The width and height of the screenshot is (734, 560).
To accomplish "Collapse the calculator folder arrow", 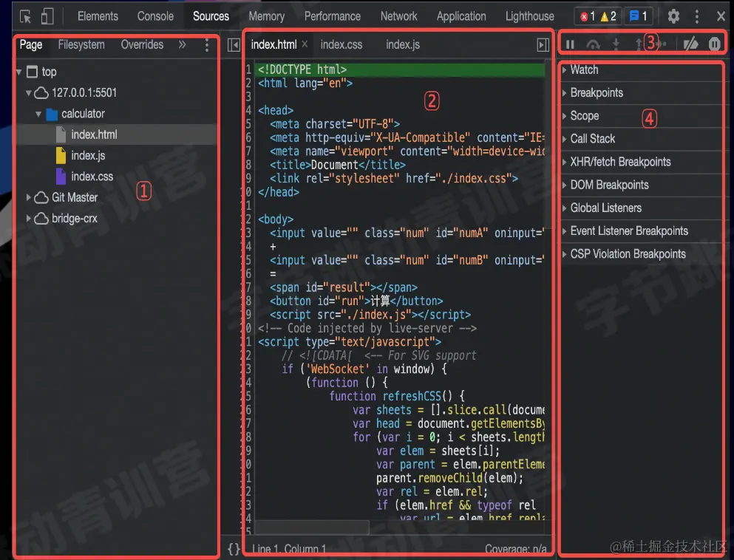I will 38,114.
